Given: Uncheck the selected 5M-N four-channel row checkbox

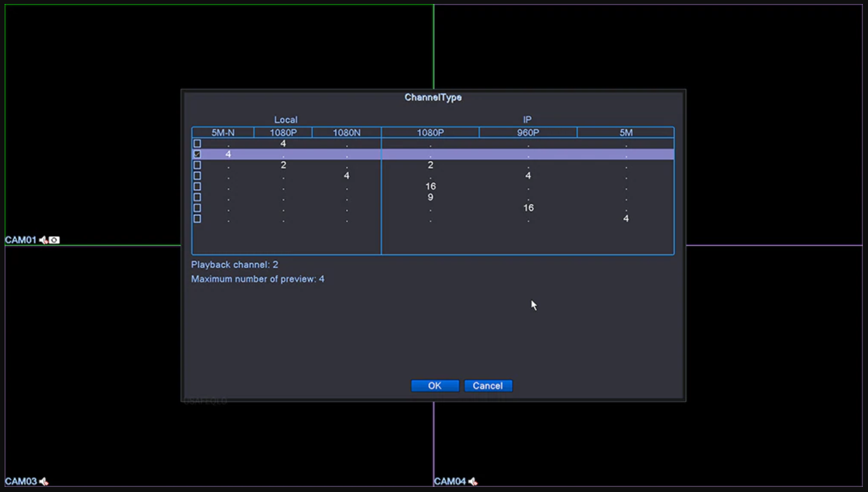Looking at the screenshot, I should [197, 154].
